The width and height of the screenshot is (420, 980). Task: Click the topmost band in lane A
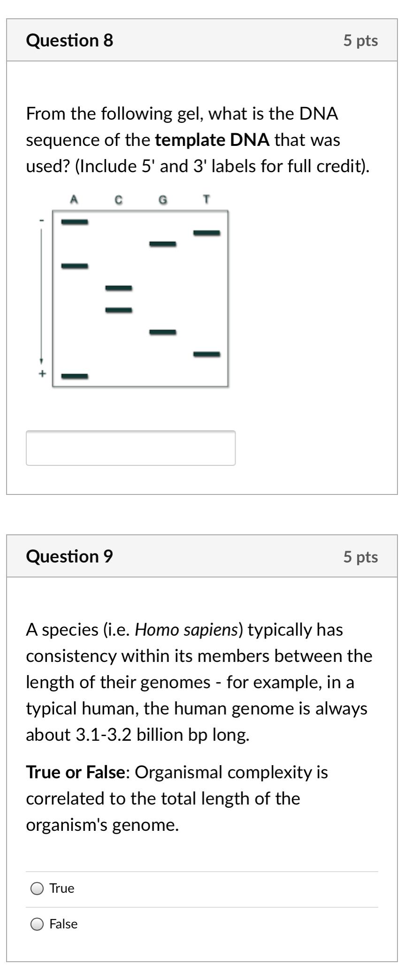[75, 222]
